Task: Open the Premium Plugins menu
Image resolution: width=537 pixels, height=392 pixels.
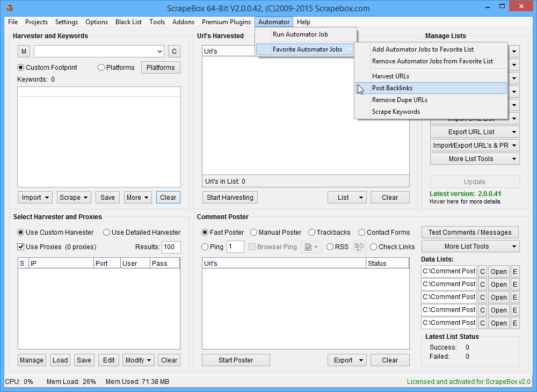Action: 226,22
